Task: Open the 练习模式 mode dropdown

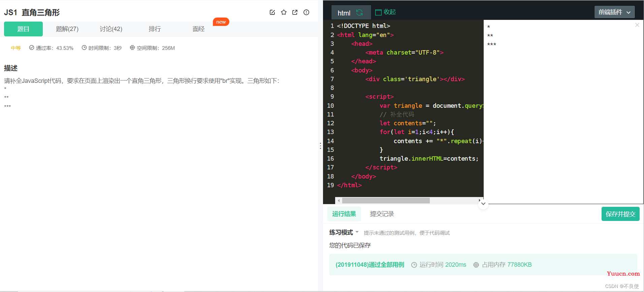Action: [344, 232]
